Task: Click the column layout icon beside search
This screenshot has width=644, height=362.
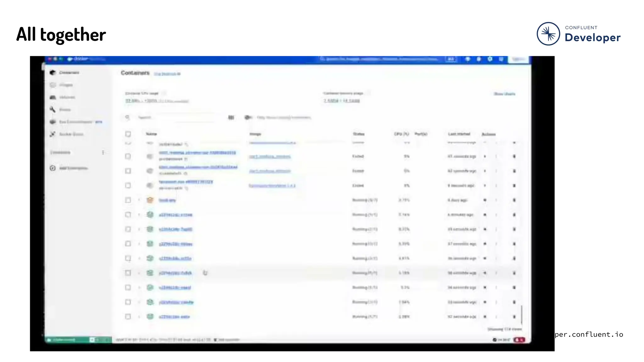Action: tap(231, 118)
